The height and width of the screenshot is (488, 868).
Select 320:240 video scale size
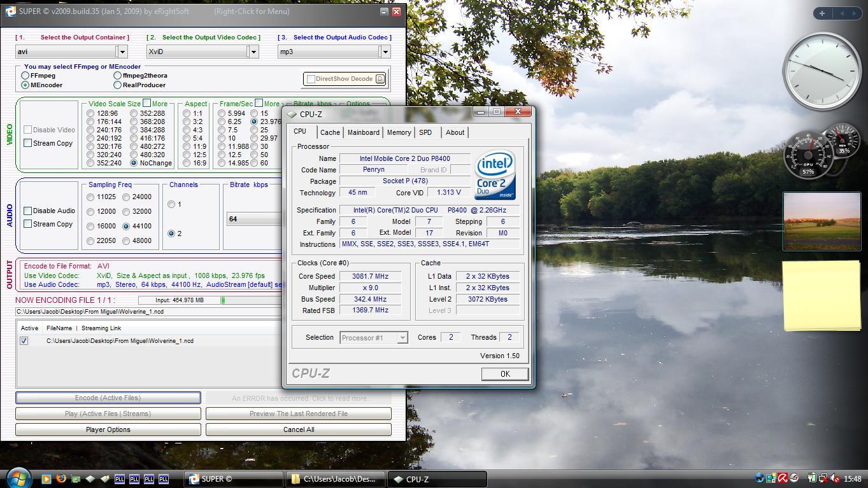click(x=90, y=155)
